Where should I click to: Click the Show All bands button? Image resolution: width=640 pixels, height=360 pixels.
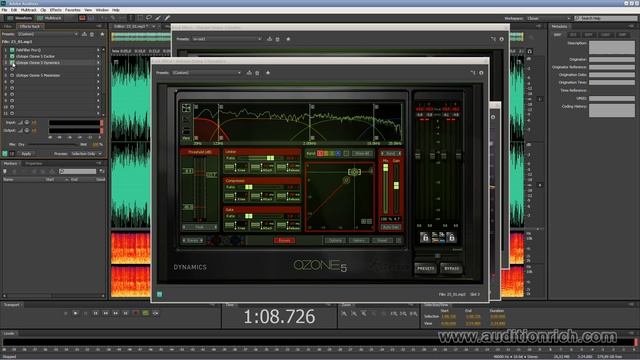362,153
